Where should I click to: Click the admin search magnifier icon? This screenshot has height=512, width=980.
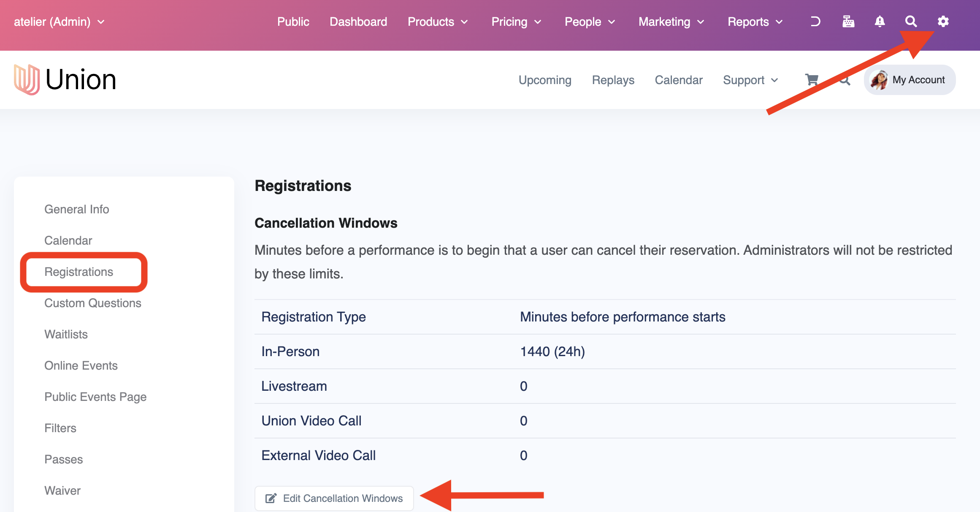click(x=911, y=22)
